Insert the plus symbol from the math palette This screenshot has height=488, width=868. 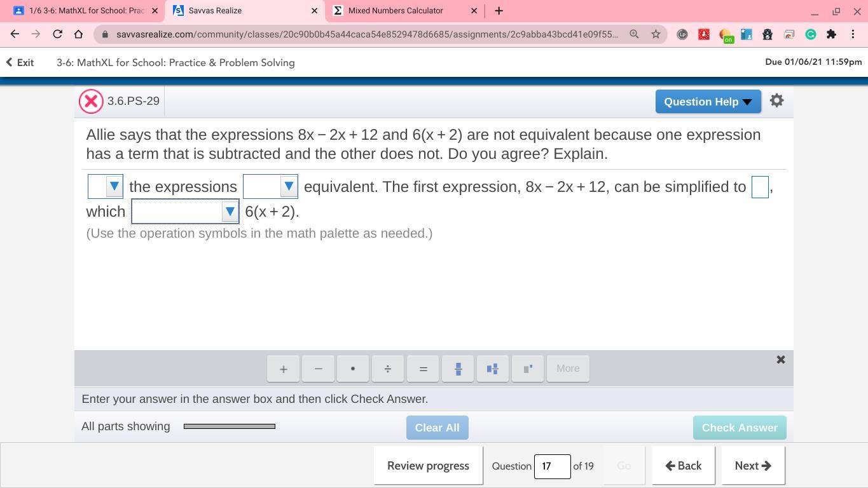[x=283, y=369]
